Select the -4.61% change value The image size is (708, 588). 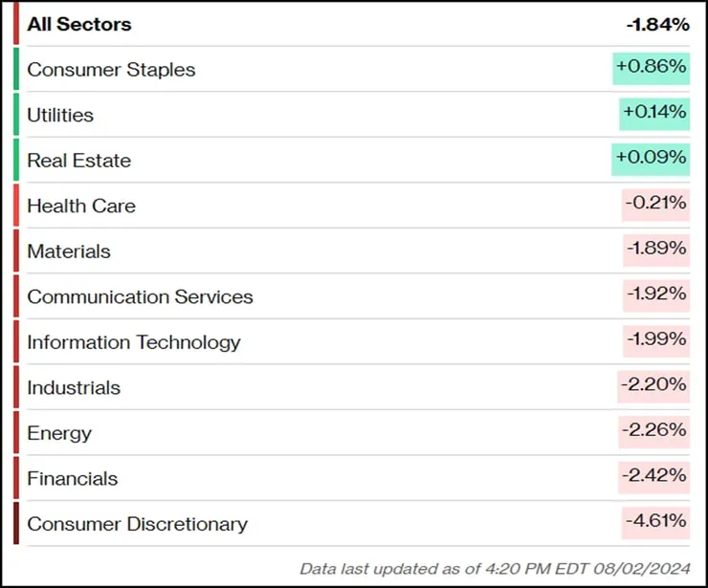coord(655,521)
